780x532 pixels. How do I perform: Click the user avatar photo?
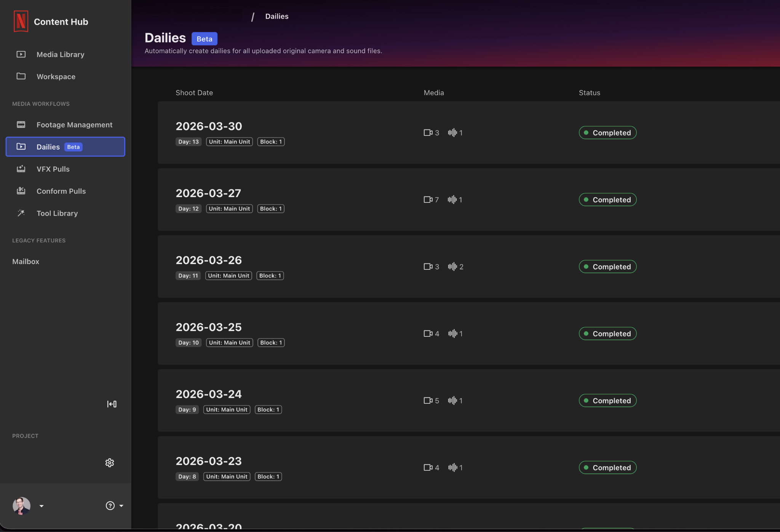click(22, 506)
